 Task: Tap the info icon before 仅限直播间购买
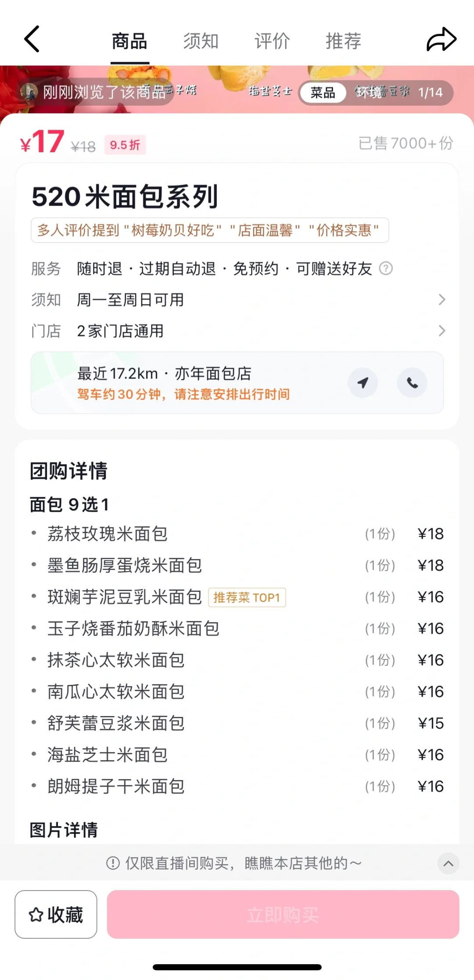[x=113, y=863]
